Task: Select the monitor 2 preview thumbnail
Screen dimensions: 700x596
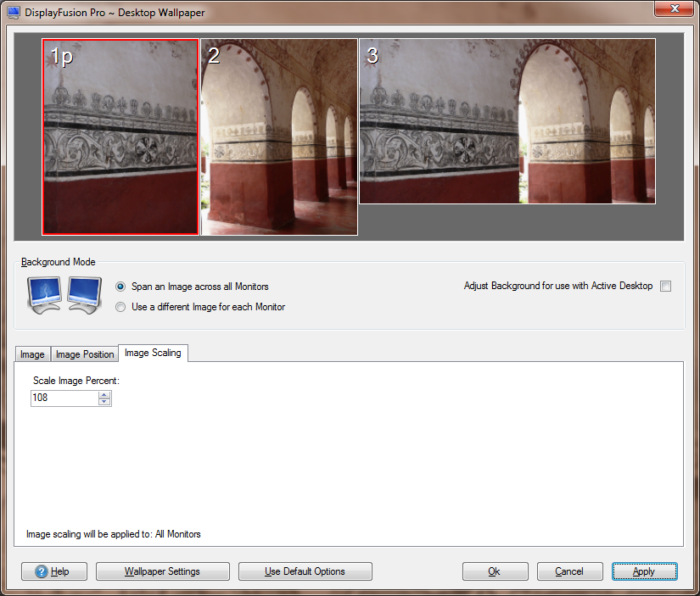Action: pos(279,136)
